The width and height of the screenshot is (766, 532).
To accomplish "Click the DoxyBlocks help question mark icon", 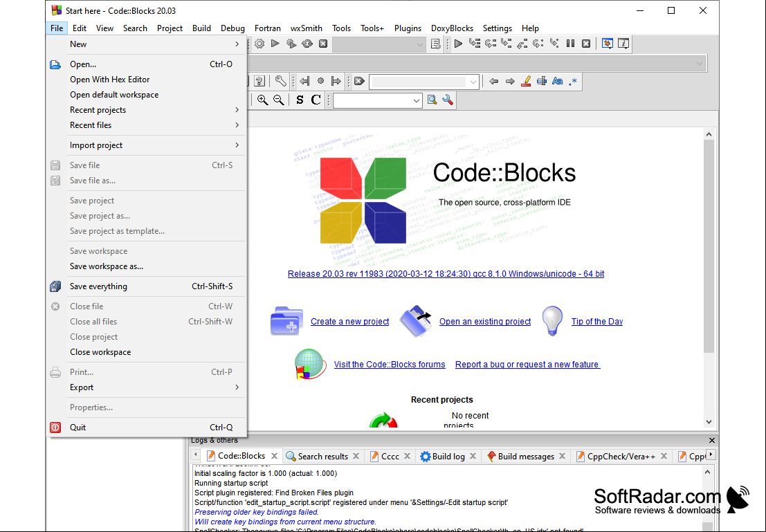I will (x=259, y=81).
